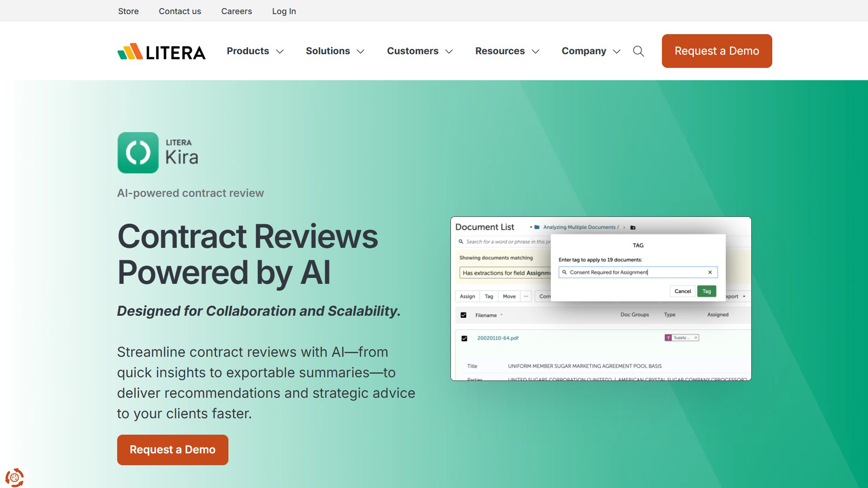Open the Solutions navigation item
The height and width of the screenshot is (488, 868).
tap(328, 51)
